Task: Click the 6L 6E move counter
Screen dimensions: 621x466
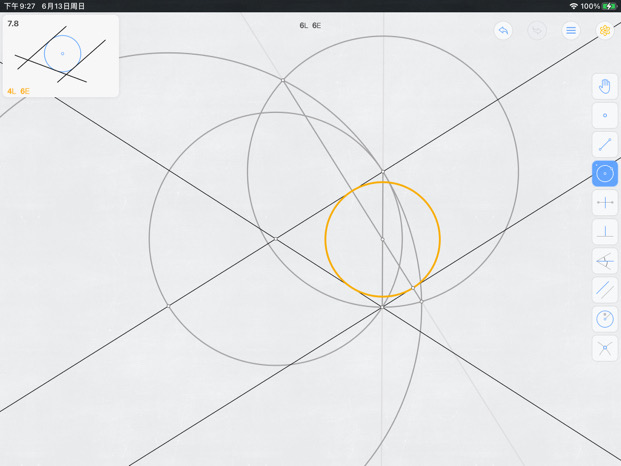Action: coord(310,25)
